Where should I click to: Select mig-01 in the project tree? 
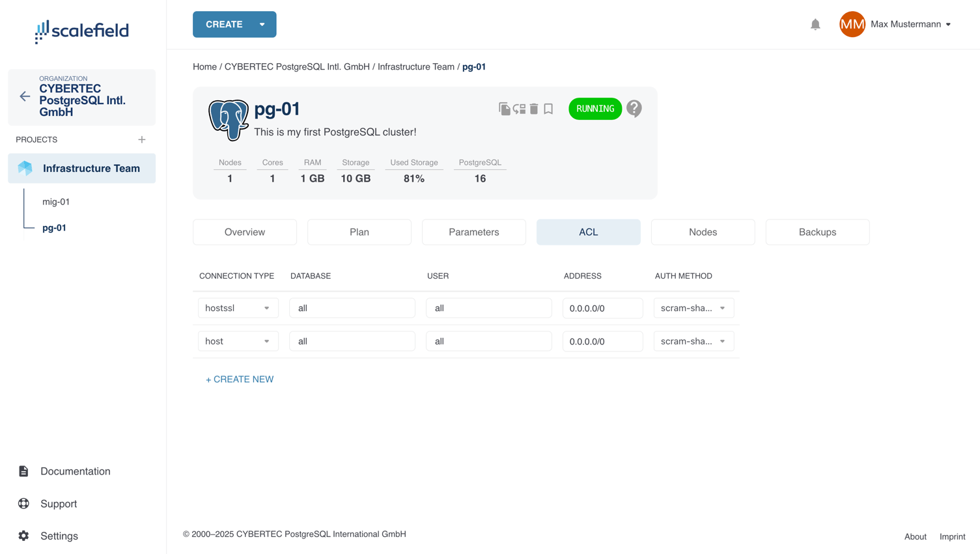tap(56, 202)
